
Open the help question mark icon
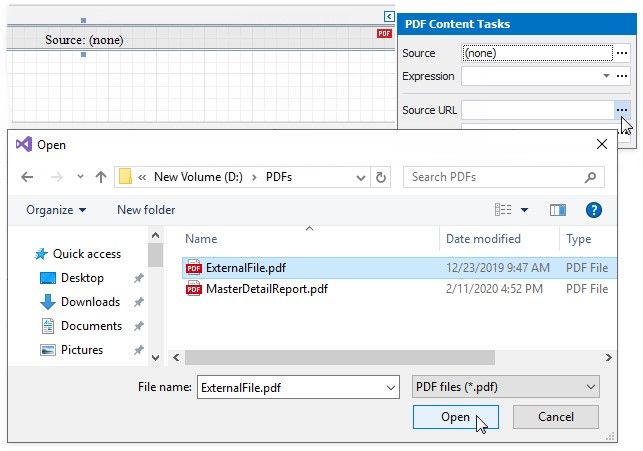(x=593, y=210)
